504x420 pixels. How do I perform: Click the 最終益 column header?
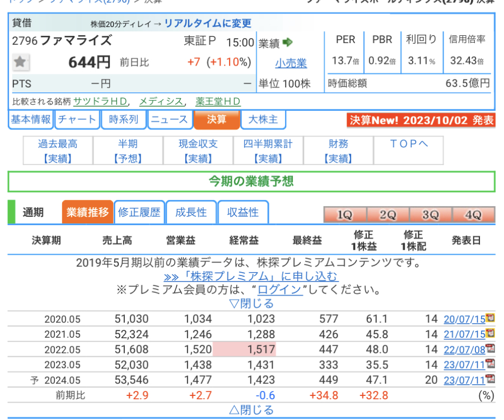[x=307, y=240]
